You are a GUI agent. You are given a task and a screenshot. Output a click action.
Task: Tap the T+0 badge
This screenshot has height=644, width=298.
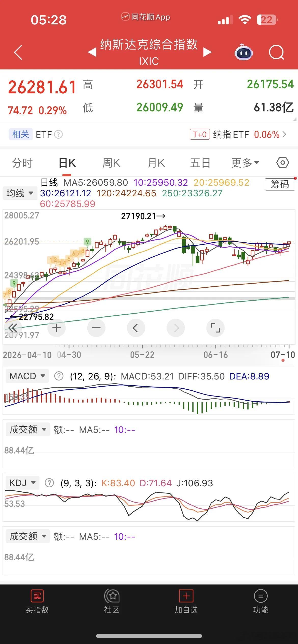click(x=200, y=134)
